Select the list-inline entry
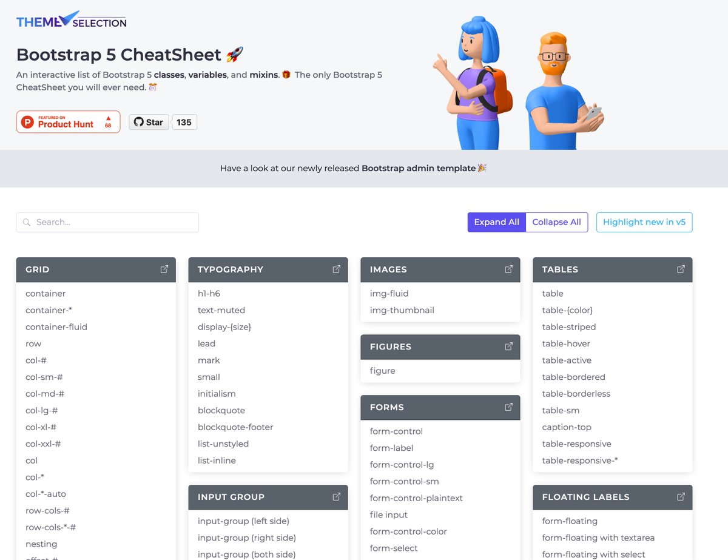 [217, 460]
